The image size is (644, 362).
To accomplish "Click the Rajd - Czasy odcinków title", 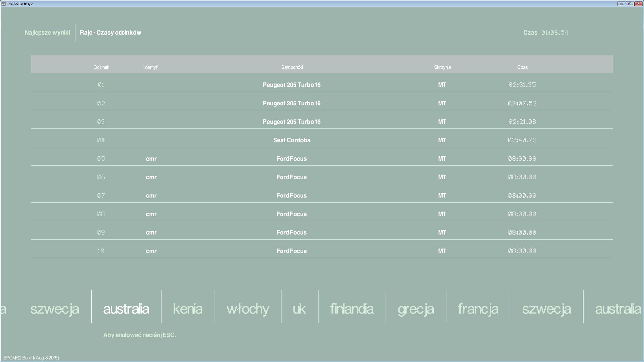I will click(110, 32).
